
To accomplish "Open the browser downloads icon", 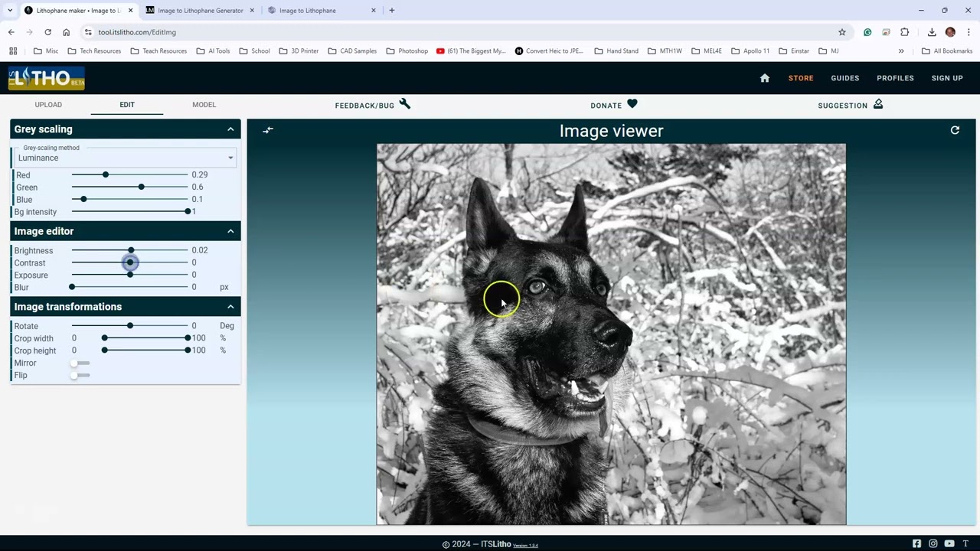I will (x=932, y=32).
